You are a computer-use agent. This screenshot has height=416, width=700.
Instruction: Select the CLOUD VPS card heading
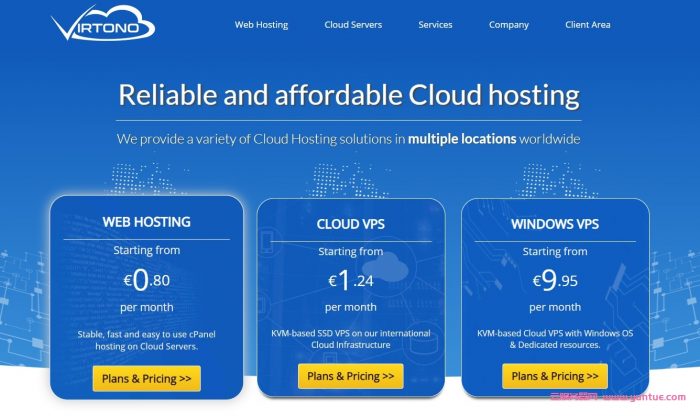[351, 224]
